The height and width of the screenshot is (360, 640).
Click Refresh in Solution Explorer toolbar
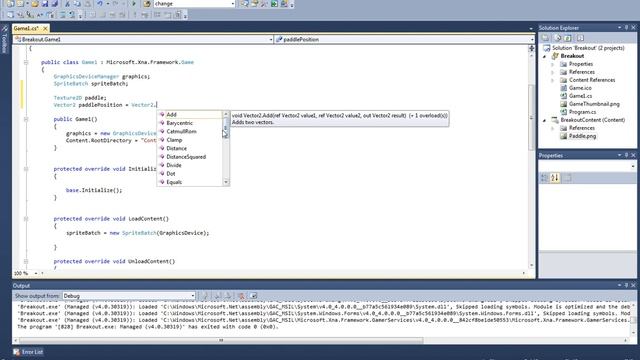point(568,38)
